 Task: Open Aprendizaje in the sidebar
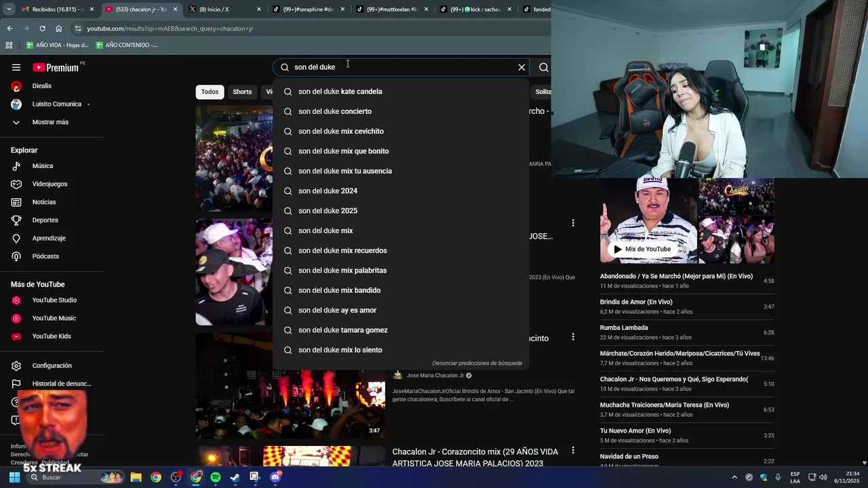coord(49,239)
